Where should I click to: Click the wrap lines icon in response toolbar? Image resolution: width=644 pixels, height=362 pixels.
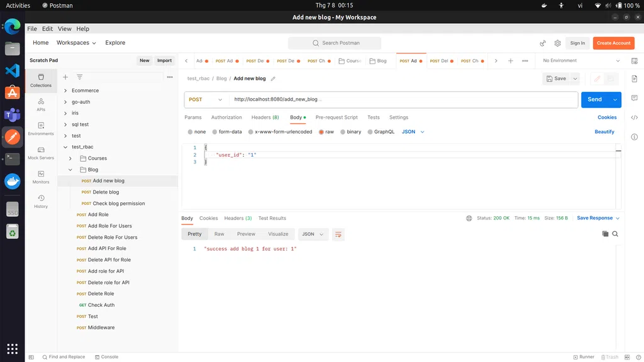point(338,234)
